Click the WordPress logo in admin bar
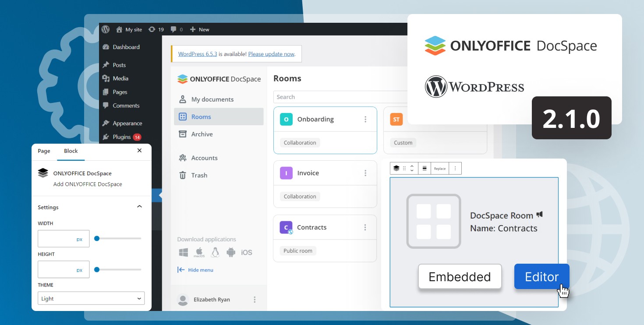The image size is (644, 325). [x=105, y=29]
